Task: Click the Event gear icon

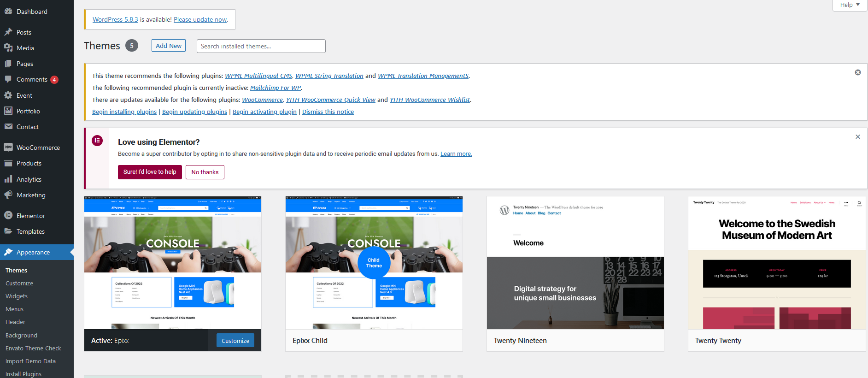Action: pos(8,95)
